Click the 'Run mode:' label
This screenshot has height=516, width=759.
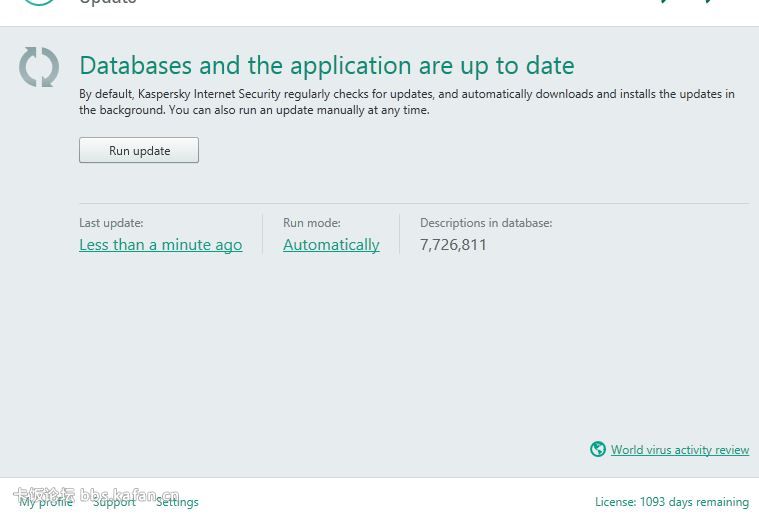coord(312,223)
